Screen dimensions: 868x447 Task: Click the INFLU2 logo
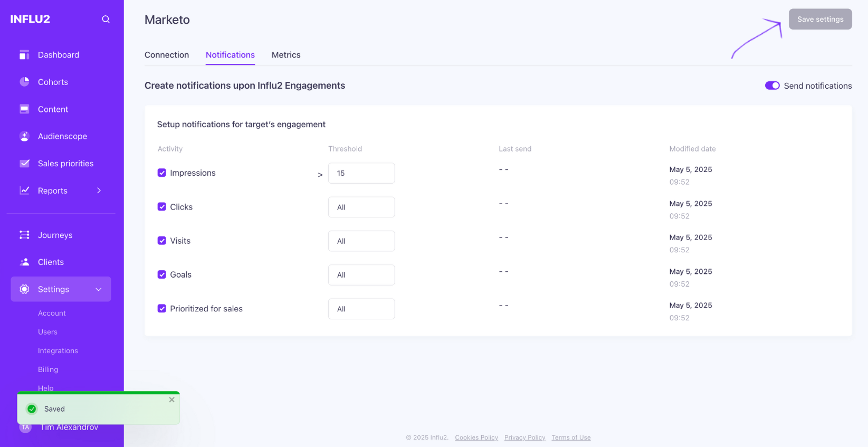pos(30,20)
